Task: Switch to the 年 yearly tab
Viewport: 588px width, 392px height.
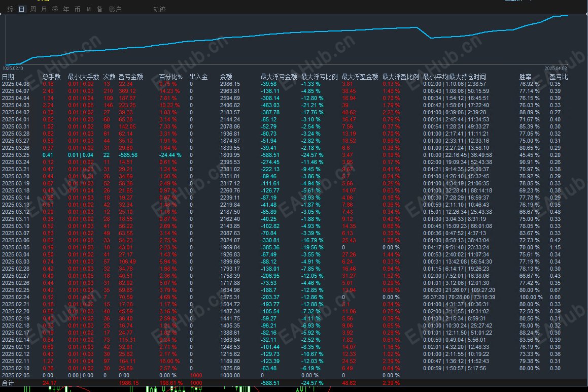Action: pos(66,9)
